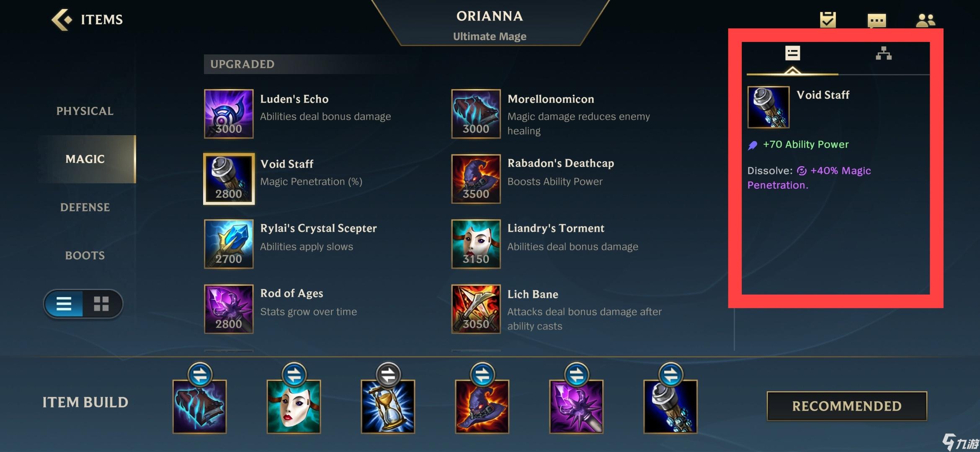
Task: Select the Liandry's Torment item icon
Action: point(476,244)
